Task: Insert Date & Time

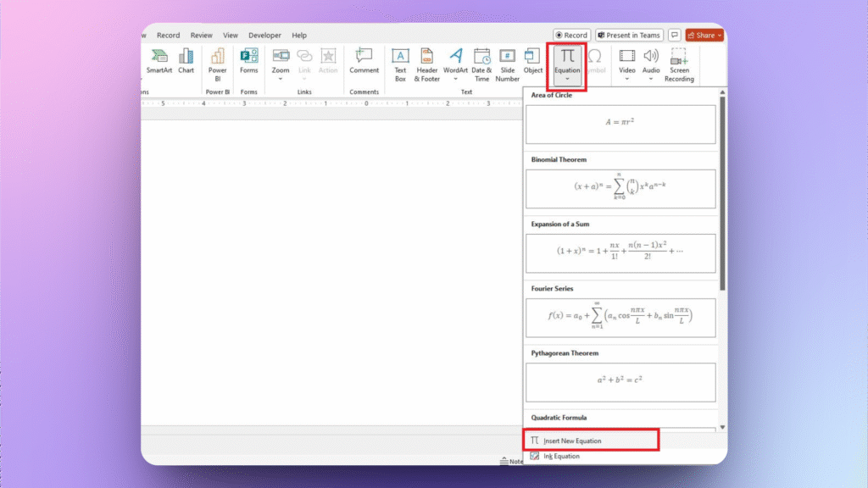Action: pyautogui.click(x=481, y=64)
